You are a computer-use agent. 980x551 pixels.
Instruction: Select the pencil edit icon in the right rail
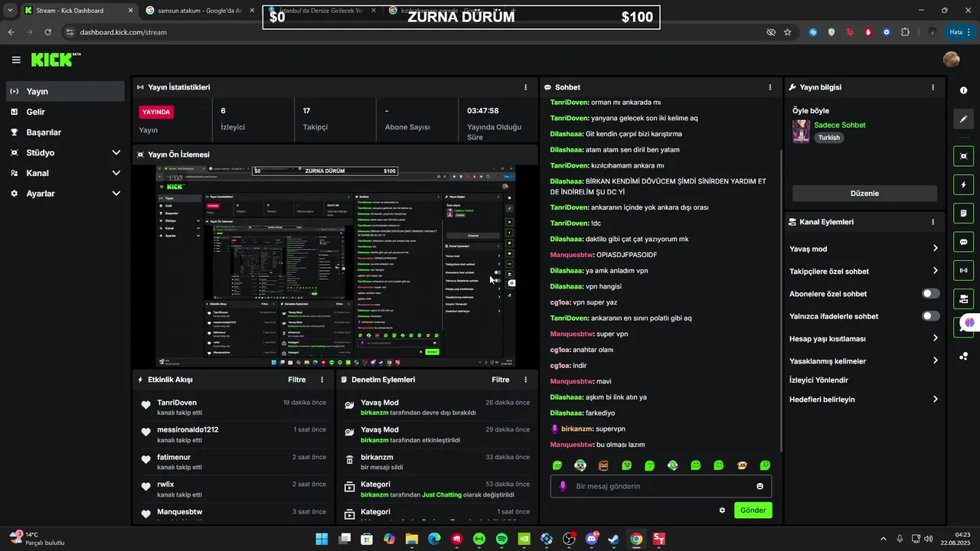point(963,119)
